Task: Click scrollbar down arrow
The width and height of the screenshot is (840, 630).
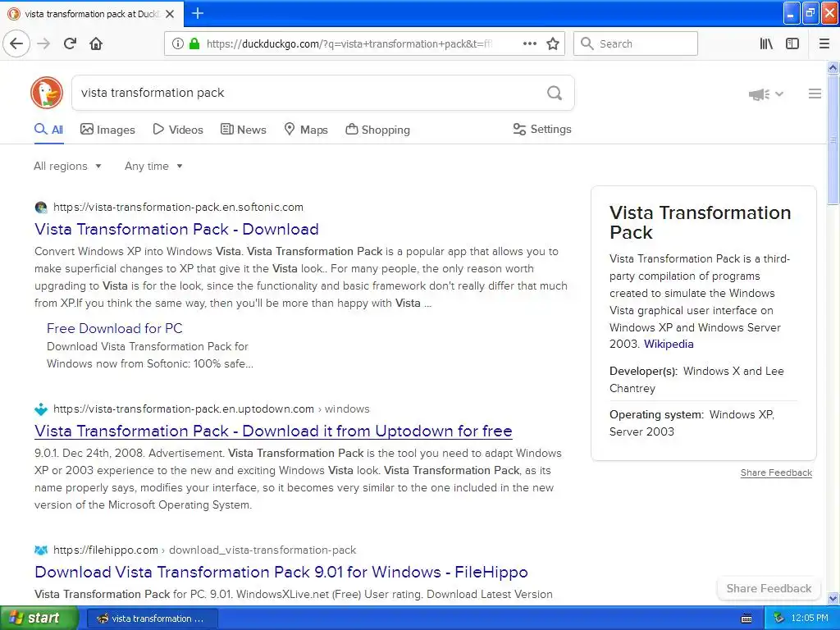Action: (x=833, y=598)
